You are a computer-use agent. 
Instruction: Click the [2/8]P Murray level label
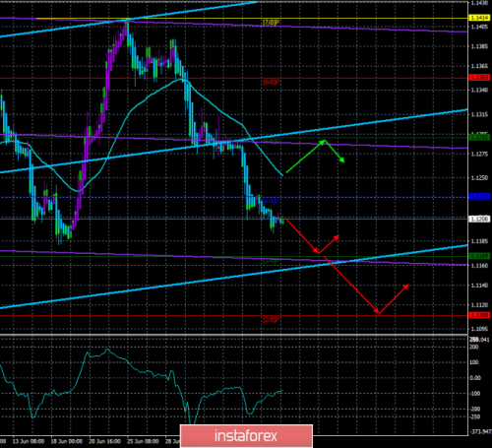point(271,320)
